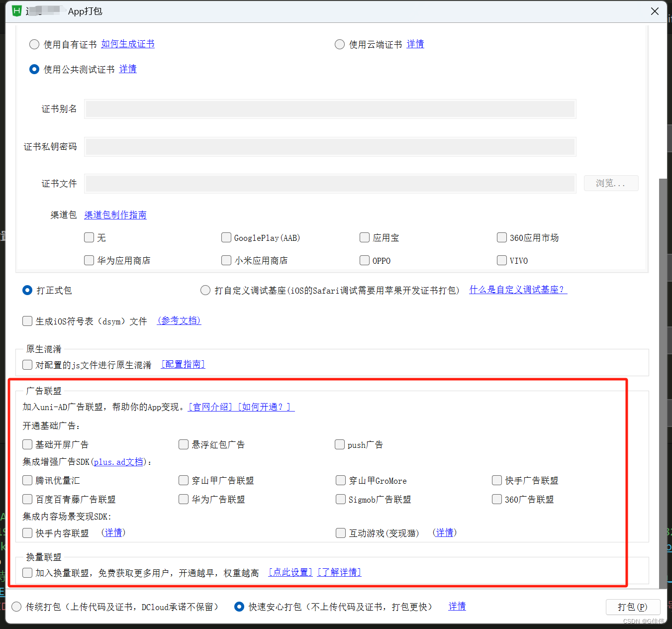672x629 pixels.
Task: Click the 浏览... button
Action: point(611,184)
